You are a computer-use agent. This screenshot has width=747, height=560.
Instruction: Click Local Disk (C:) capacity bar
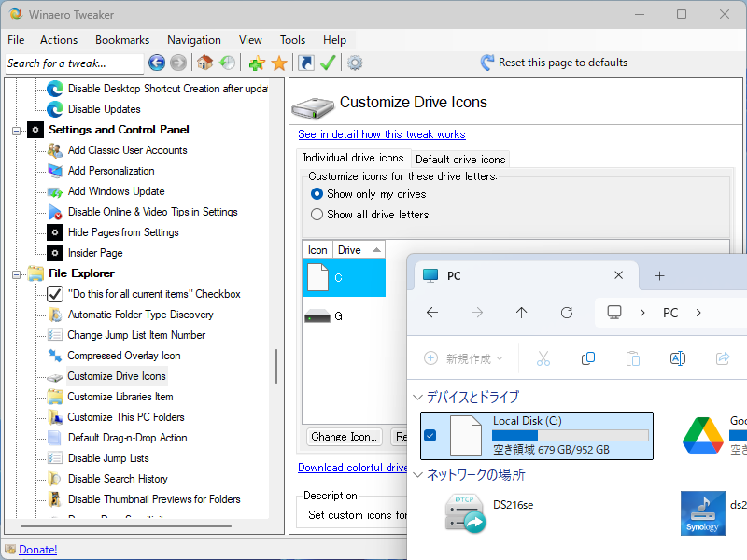(570, 435)
